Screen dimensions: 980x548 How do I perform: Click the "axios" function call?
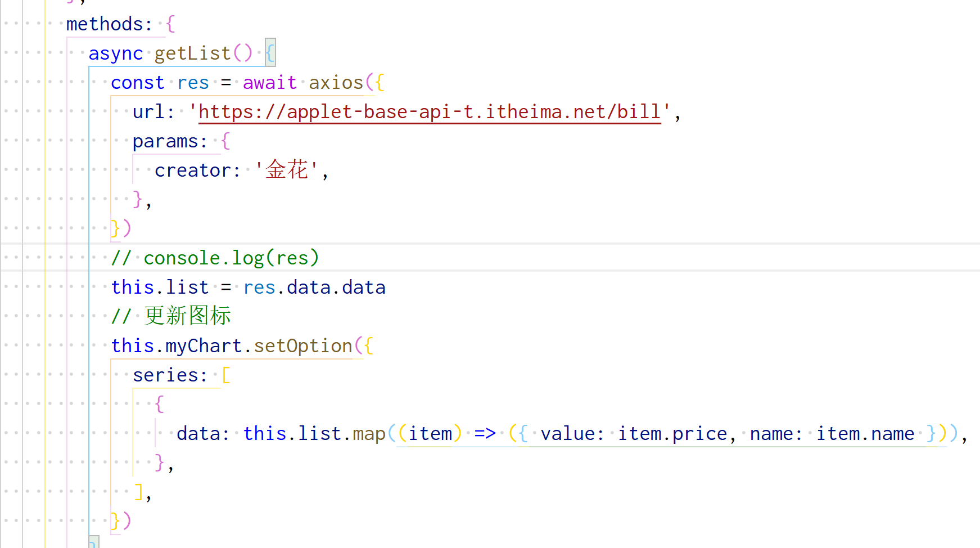pos(336,83)
